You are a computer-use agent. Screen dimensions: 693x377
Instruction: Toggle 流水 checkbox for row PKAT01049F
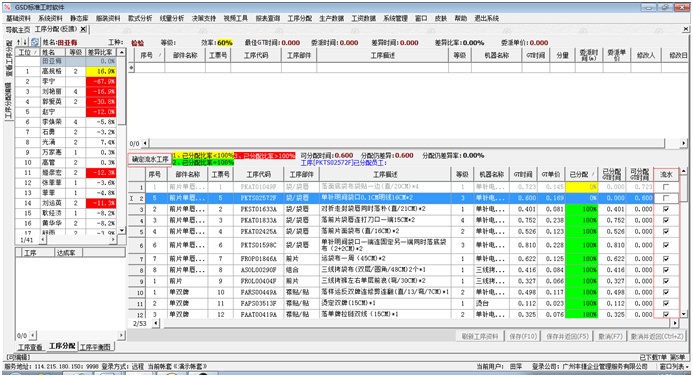[x=666, y=187]
